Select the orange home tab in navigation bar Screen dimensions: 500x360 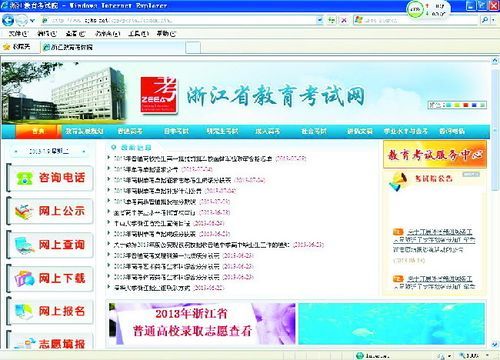38,131
